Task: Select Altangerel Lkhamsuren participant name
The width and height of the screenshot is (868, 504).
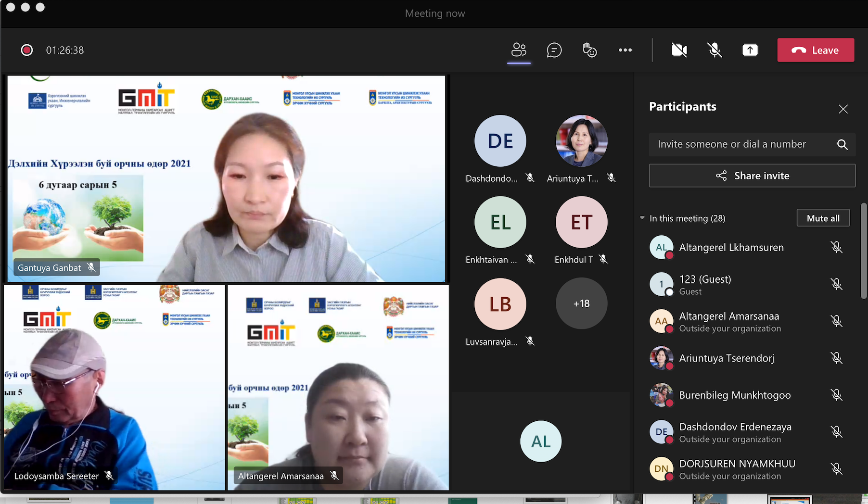Action: [x=731, y=247]
